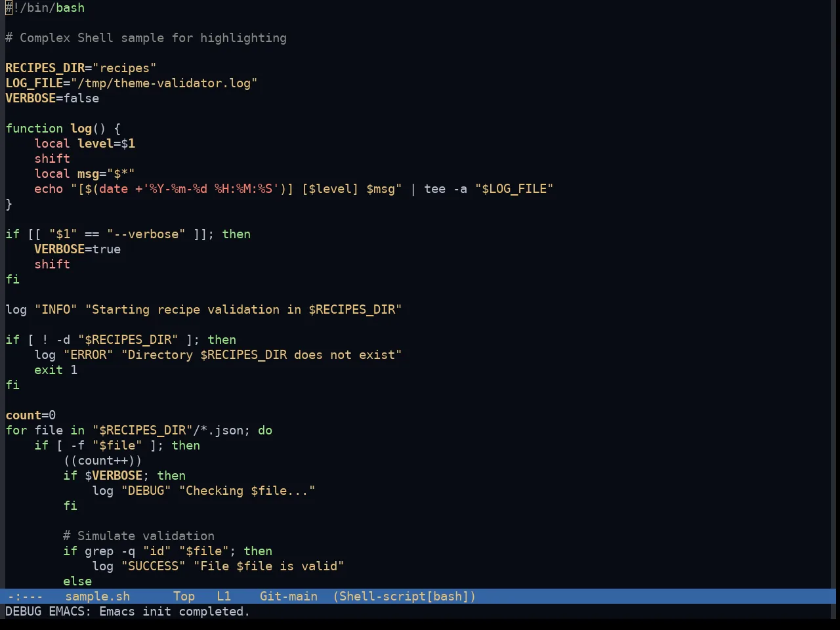Click the "$LOG_FILE" string after tee -a

tap(514, 189)
